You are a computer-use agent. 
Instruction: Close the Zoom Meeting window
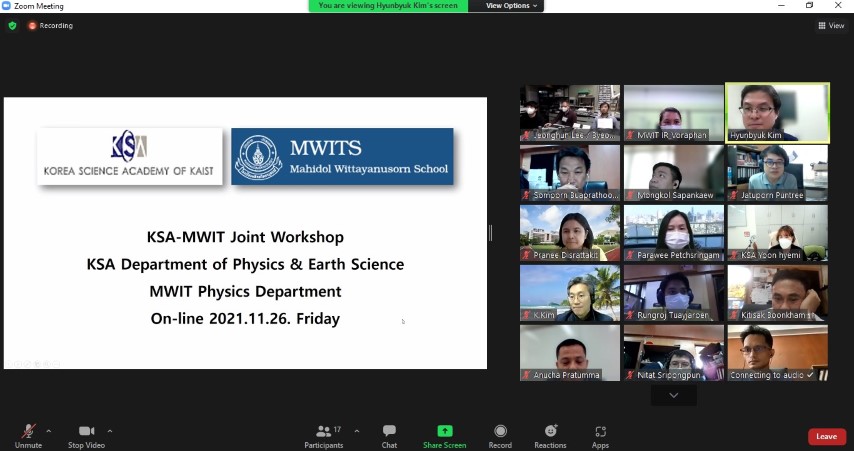tap(838, 5)
